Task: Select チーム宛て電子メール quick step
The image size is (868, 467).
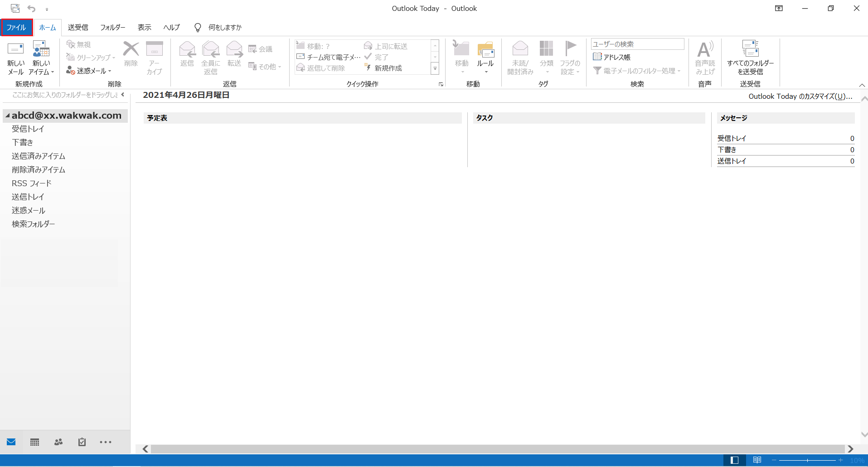Action: (x=328, y=57)
